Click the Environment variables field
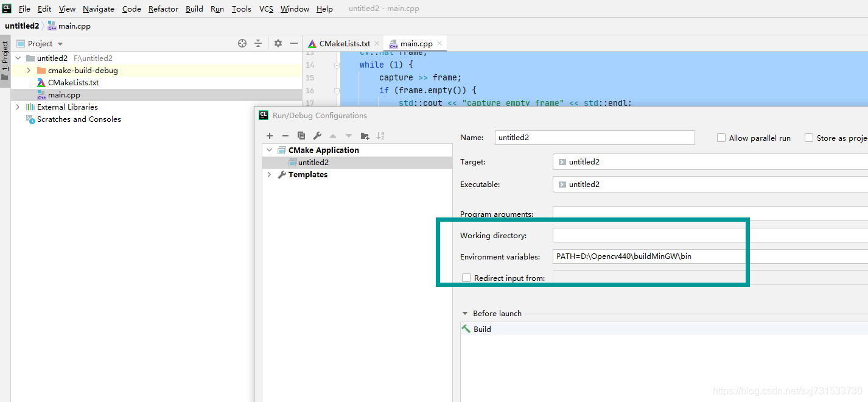 click(710, 256)
